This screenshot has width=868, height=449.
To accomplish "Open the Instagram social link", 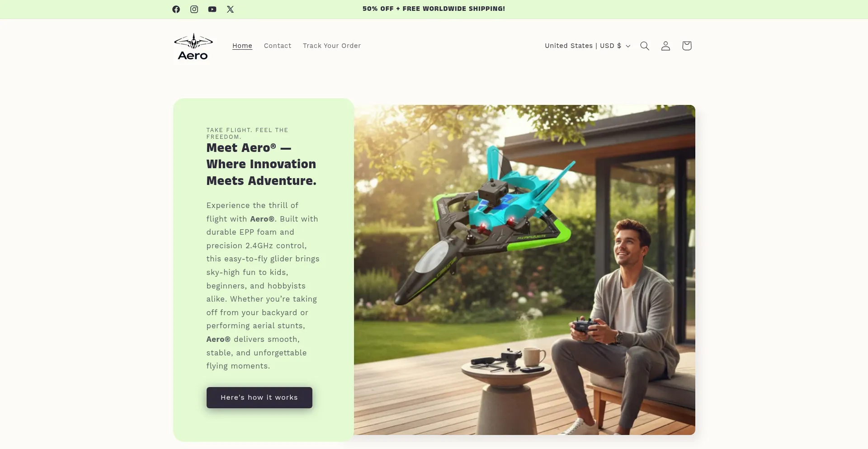I will point(194,9).
